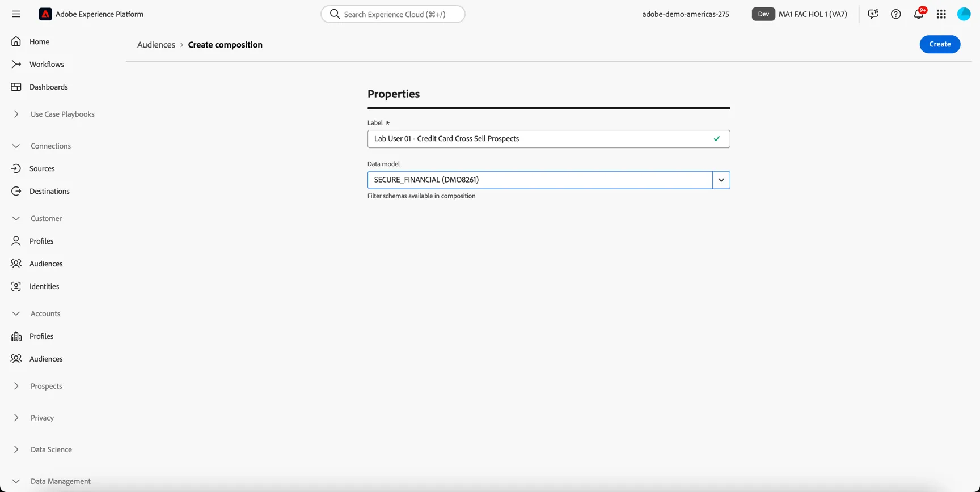Open Sources from the sidebar
980x492 pixels.
tap(42, 168)
